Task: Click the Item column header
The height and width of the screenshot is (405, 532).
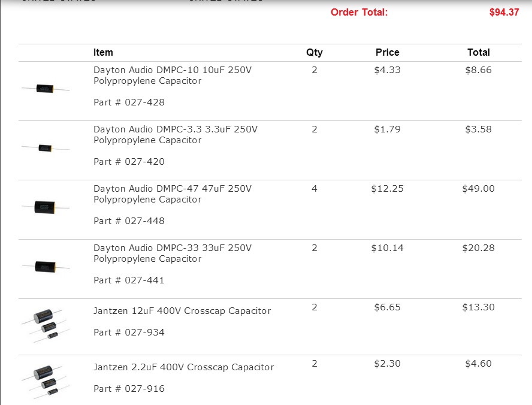Action: pyautogui.click(x=103, y=53)
